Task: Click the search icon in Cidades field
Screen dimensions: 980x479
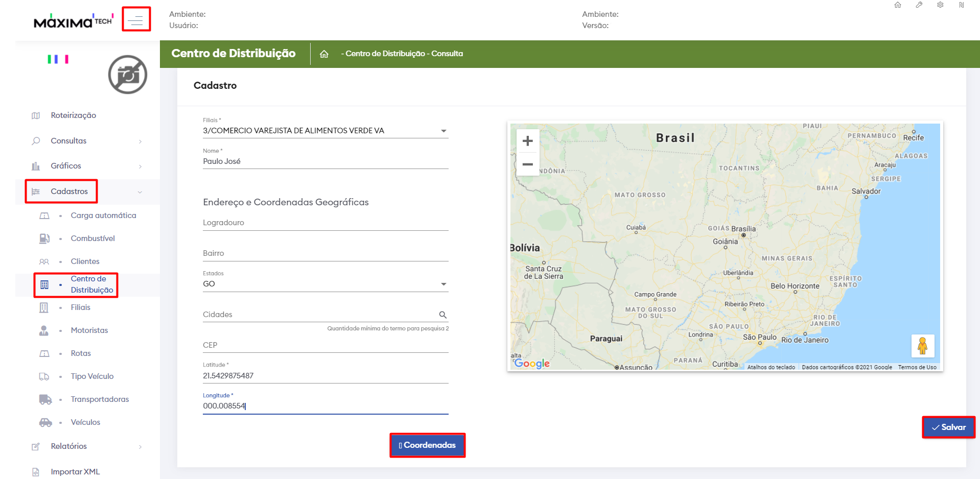Action: coord(442,315)
